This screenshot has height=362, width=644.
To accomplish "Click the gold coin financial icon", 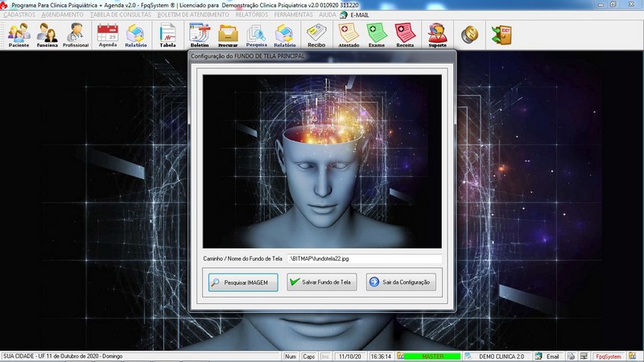I will [x=469, y=35].
